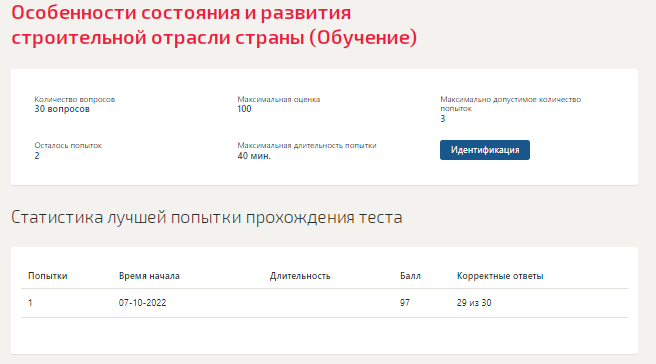Click the Максимальная длительность попытки label

(307, 145)
